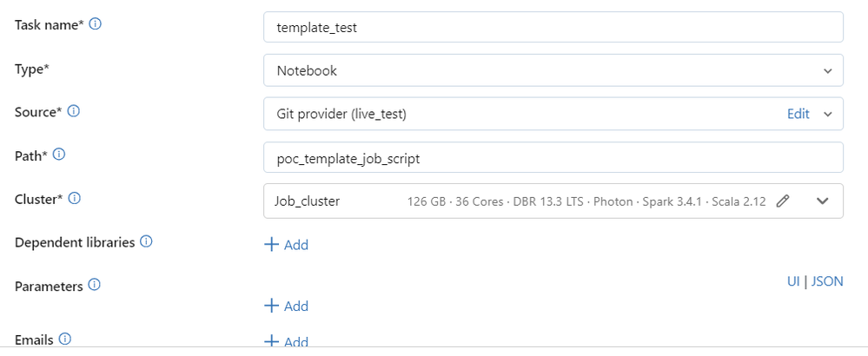Switch parameters view to JSON
Viewport: 868px width, 356px height.
click(827, 281)
